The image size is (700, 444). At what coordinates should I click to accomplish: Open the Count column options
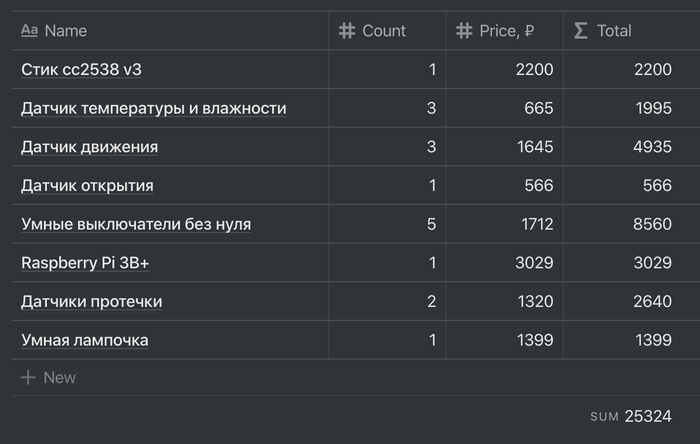click(x=384, y=31)
